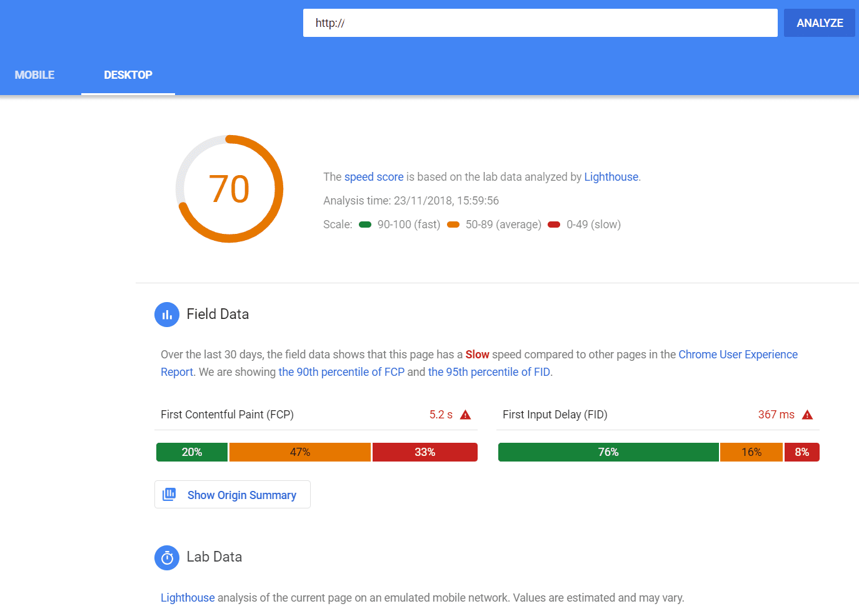Open the 95th percentile of FID link
This screenshot has height=616, width=859.
click(489, 372)
